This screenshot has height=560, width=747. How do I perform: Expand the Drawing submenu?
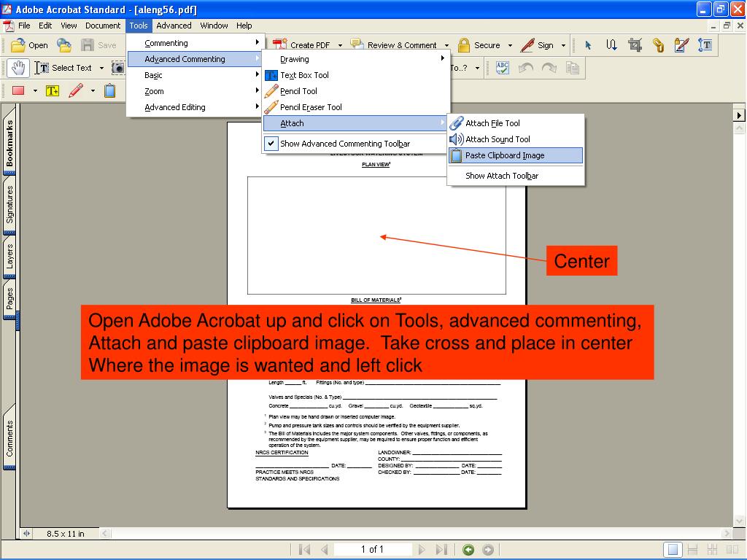356,59
